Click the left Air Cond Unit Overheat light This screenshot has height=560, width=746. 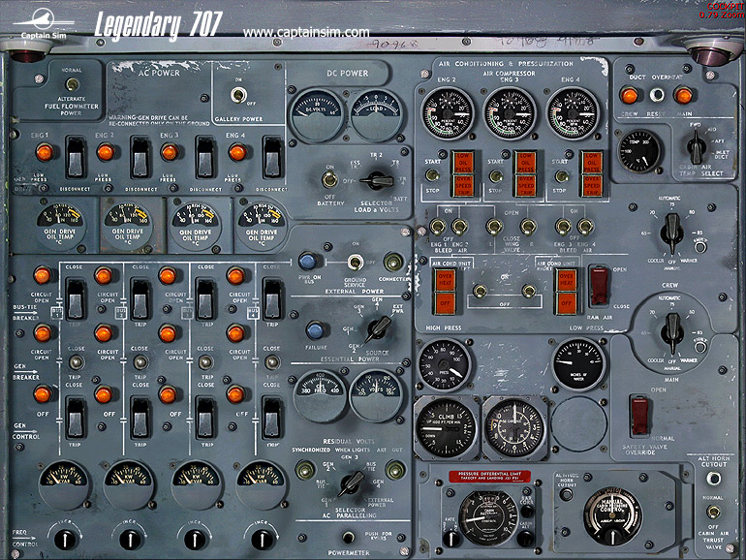(445, 280)
